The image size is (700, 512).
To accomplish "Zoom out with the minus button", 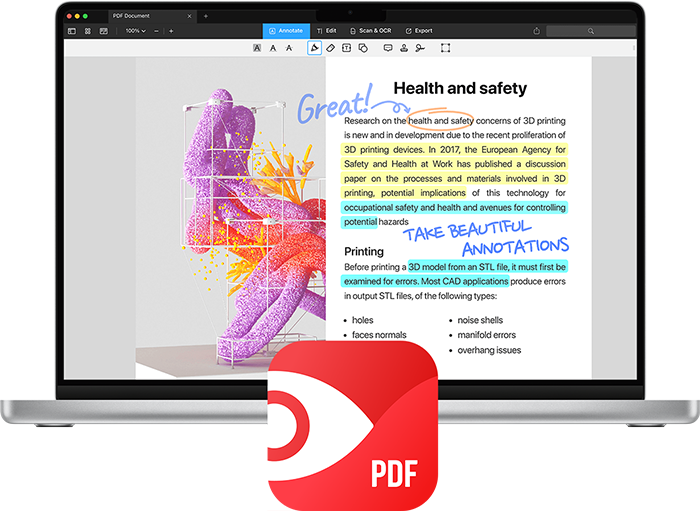I will [156, 31].
